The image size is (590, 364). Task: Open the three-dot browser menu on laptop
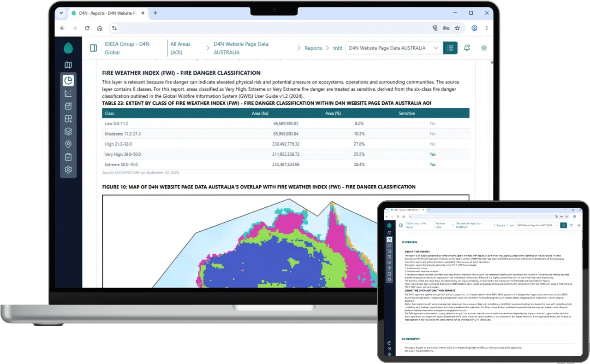coord(487,28)
